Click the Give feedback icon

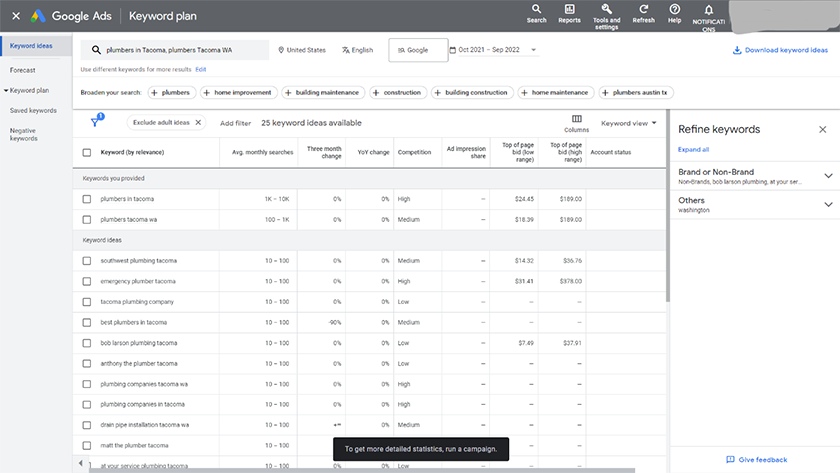pyautogui.click(x=730, y=460)
